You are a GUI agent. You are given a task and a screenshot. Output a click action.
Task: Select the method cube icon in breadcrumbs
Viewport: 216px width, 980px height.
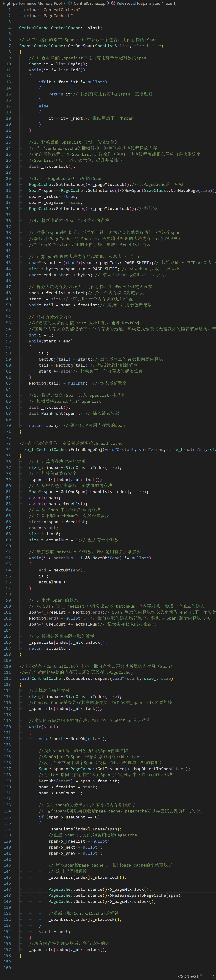pos(113,3)
